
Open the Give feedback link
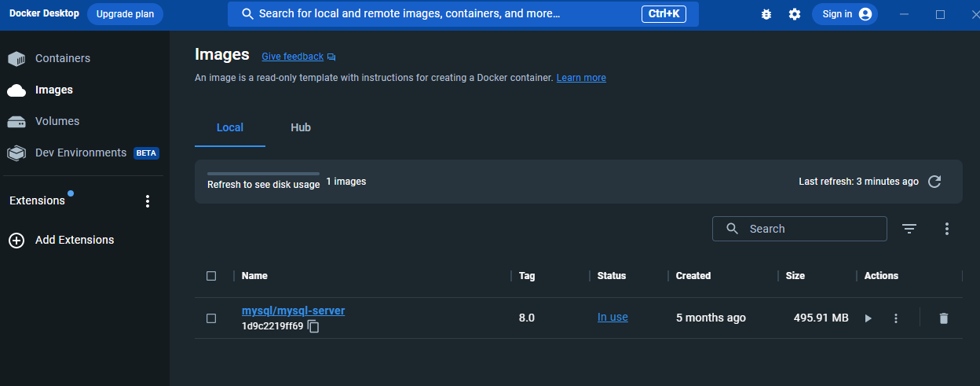[x=292, y=57]
